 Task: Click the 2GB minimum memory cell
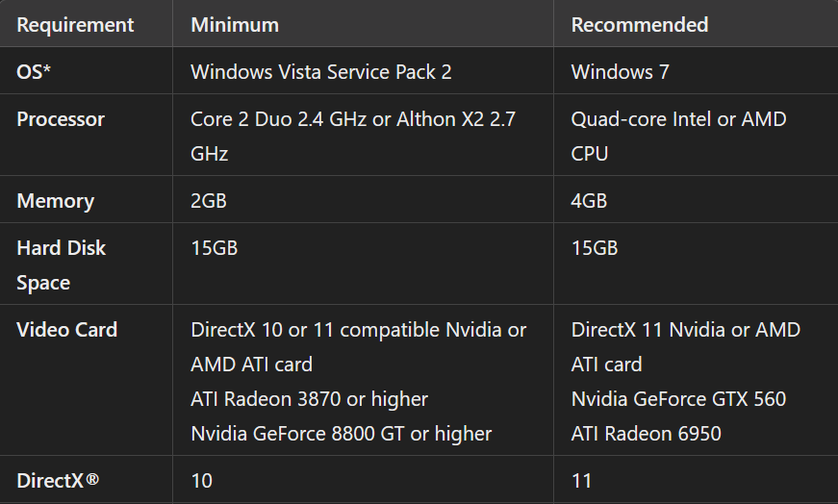pos(209,201)
